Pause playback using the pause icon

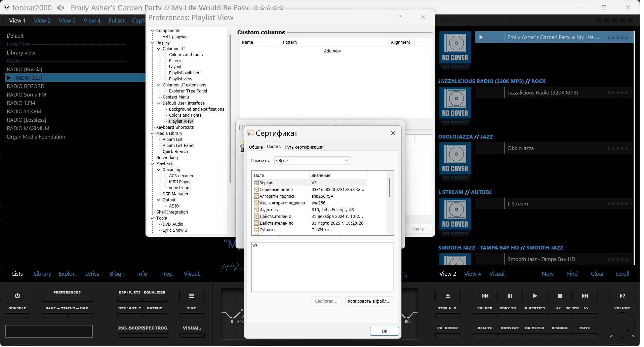(x=510, y=296)
